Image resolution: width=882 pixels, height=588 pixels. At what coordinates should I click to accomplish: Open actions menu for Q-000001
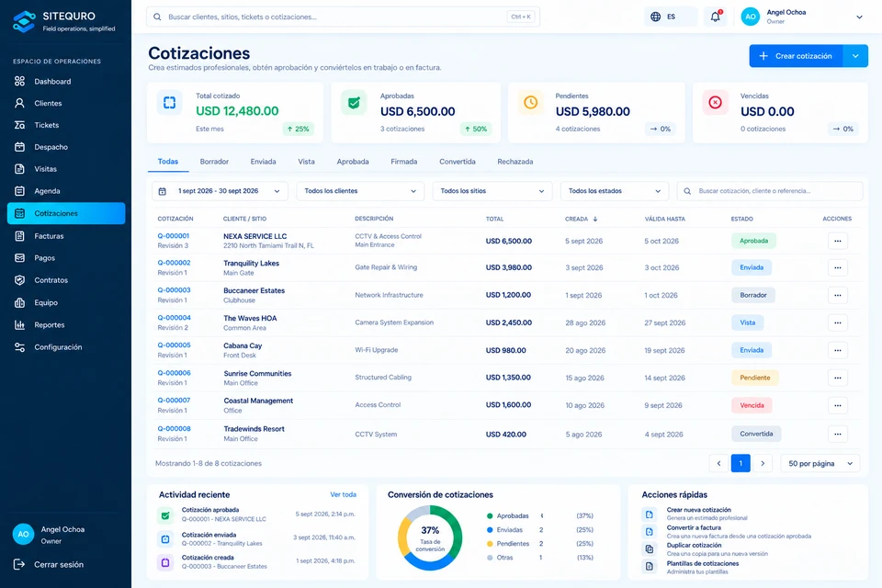[x=838, y=241]
